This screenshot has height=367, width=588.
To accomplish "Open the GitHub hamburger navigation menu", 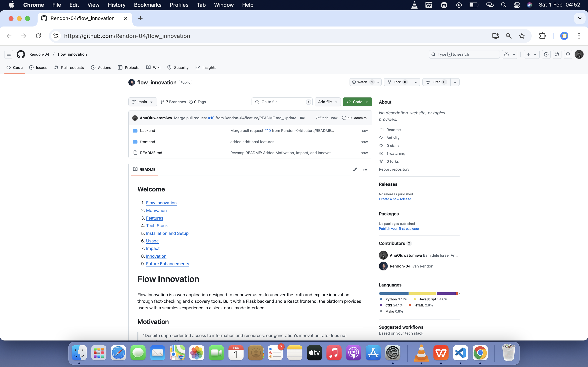I will point(9,54).
